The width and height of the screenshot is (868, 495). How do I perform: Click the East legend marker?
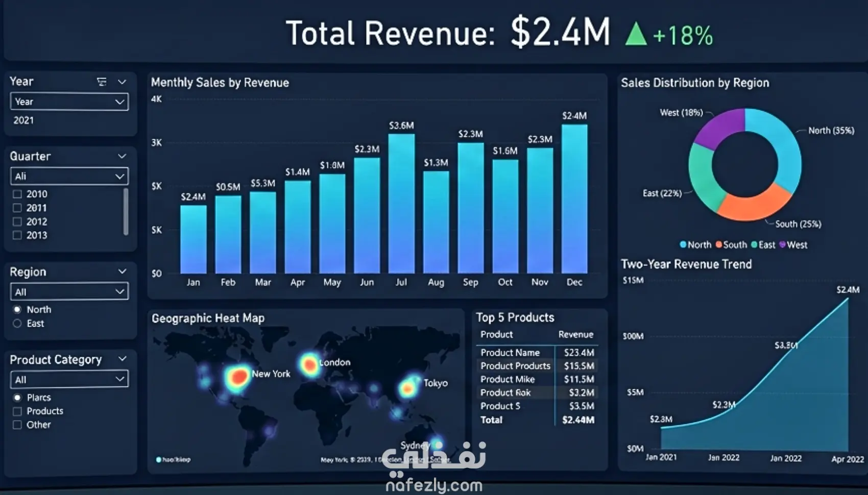[754, 244]
